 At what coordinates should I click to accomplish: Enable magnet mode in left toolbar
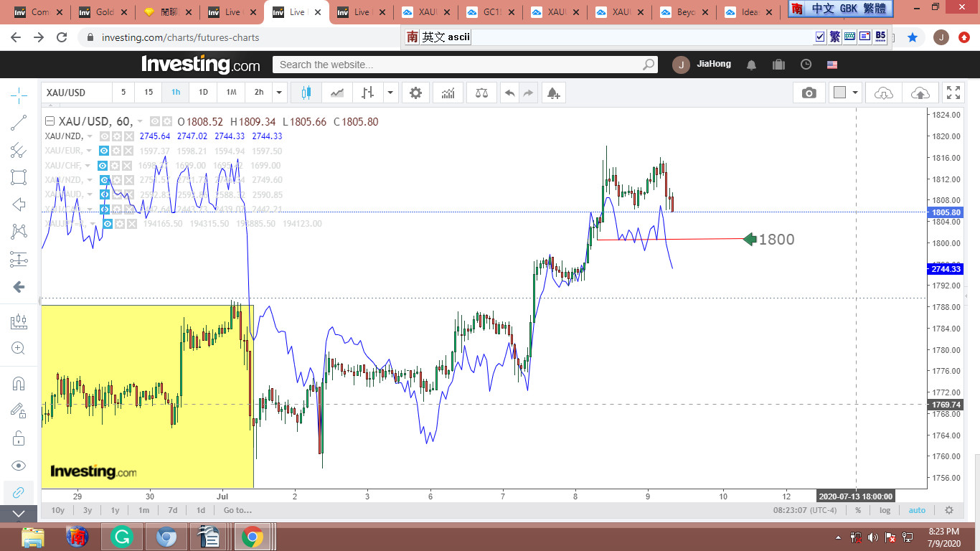pos(19,383)
